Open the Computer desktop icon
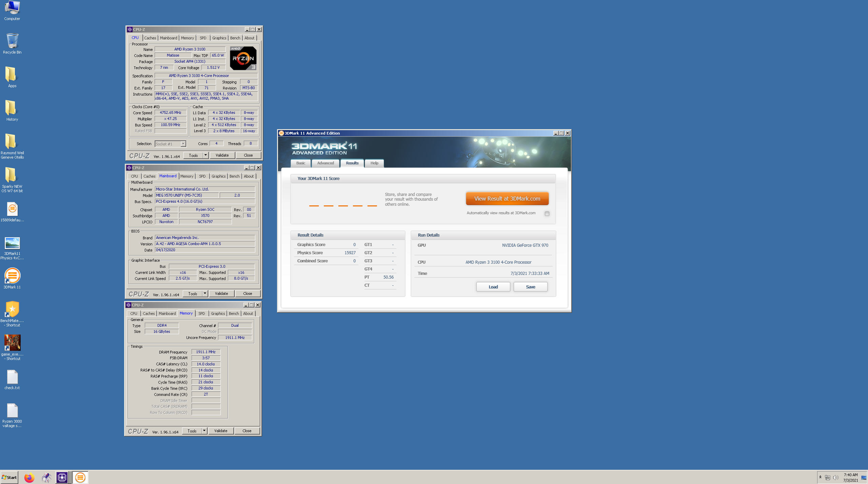This screenshot has width=868, height=484. (12, 11)
